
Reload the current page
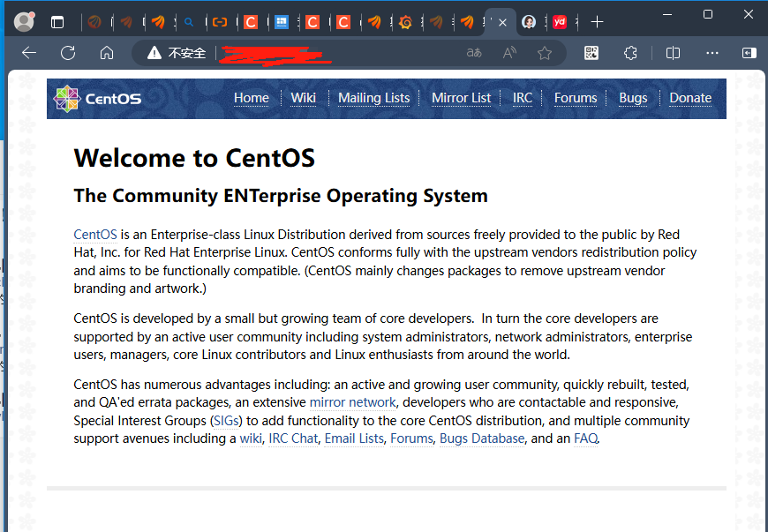tap(68, 53)
